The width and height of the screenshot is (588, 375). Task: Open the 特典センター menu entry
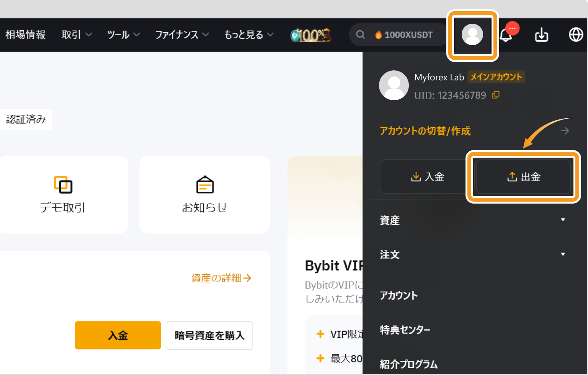click(x=405, y=330)
